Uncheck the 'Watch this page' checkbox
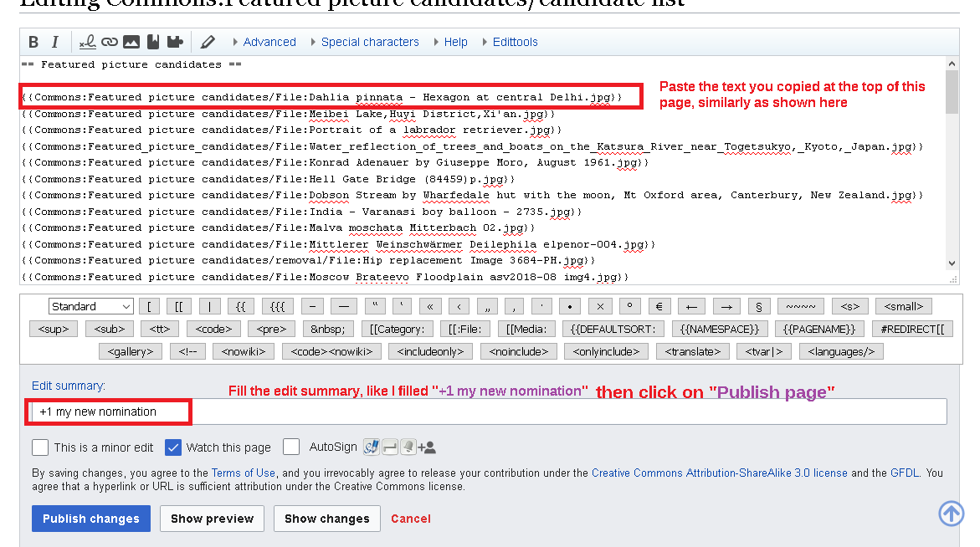 point(173,447)
